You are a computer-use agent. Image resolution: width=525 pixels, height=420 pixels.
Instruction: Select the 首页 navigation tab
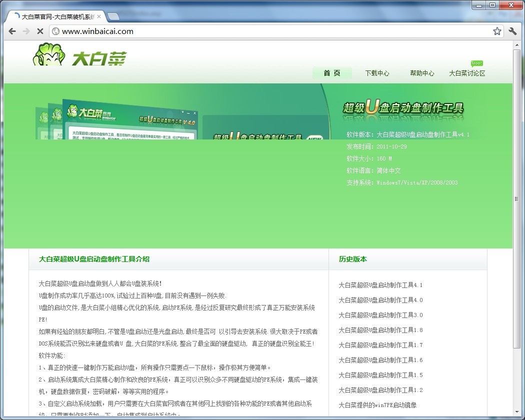(332, 73)
